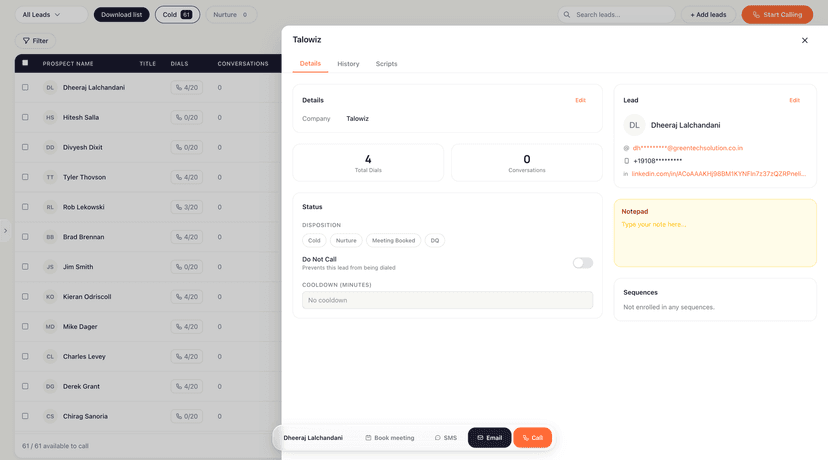Open the greentechsolution email link
Screen dimensions: 828x460
(688, 148)
